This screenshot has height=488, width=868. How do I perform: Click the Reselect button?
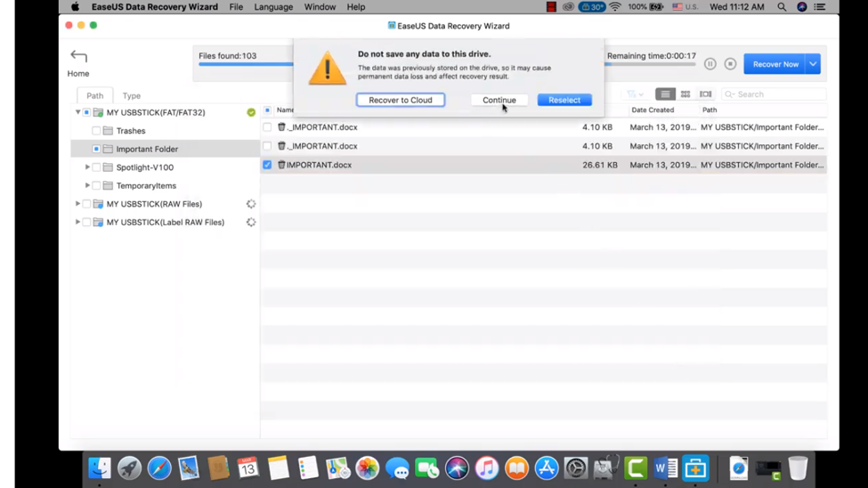pos(564,100)
